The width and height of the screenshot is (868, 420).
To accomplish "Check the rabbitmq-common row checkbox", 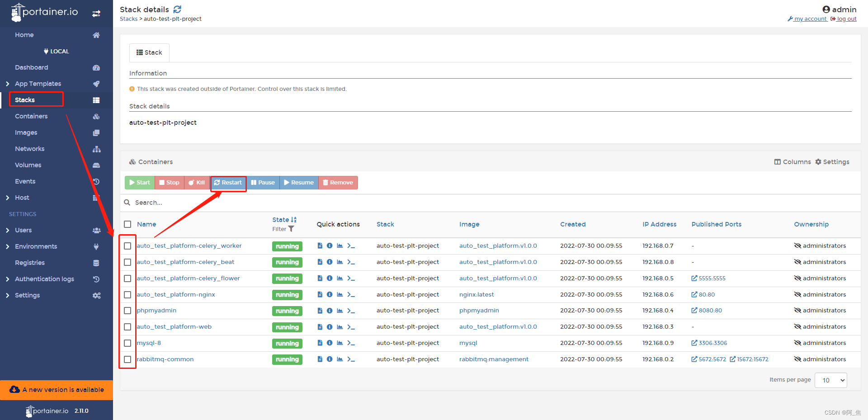I will pos(127,359).
